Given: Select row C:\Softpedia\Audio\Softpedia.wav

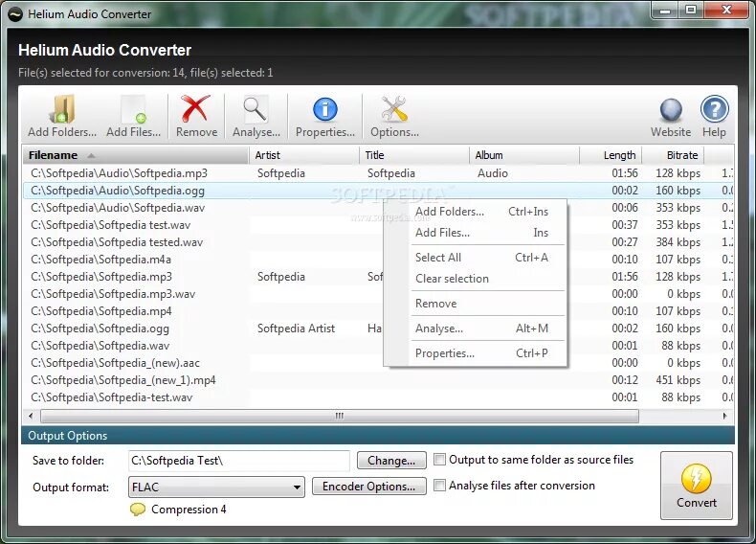Looking at the screenshot, I should [x=378, y=208].
